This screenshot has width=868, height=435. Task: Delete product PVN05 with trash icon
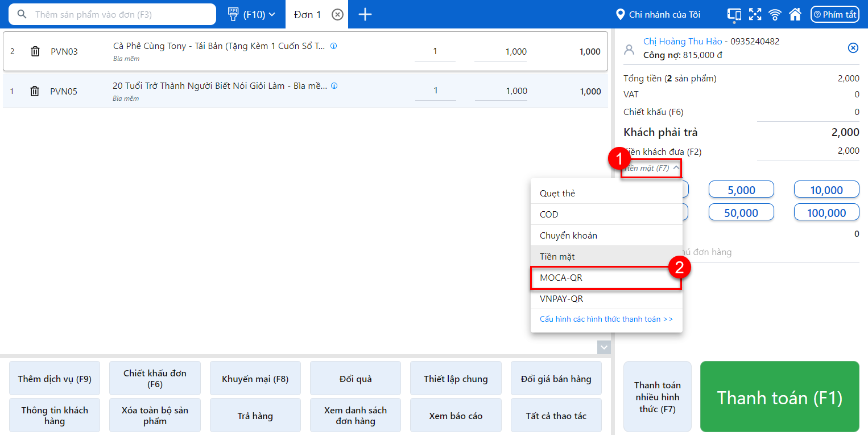coord(35,91)
